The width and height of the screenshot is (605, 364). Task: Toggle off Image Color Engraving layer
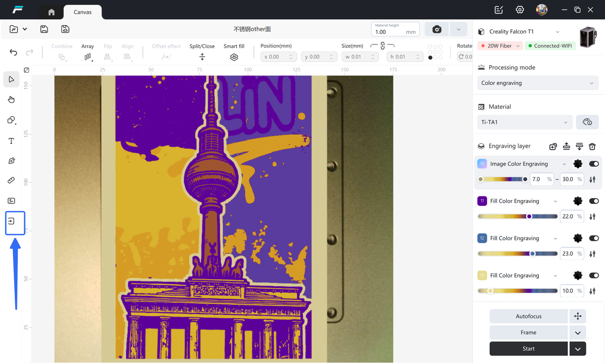point(594,164)
